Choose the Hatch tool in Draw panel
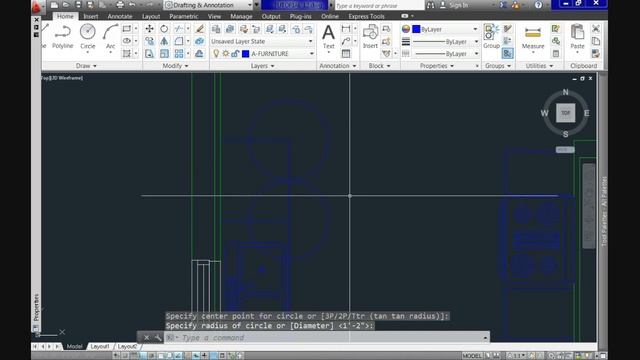Viewport: 640px width, 360px height. click(127, 53)
